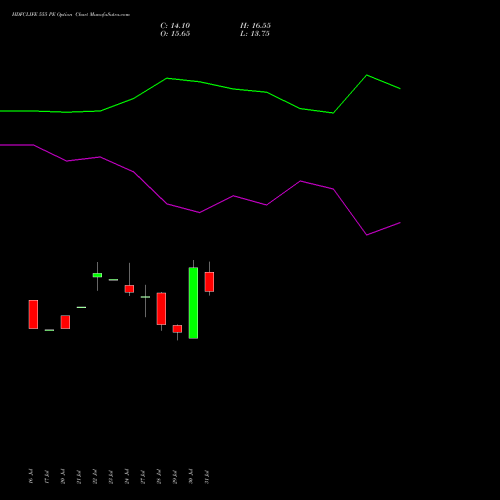Click the 27 Jul date axis label
The image size is (500, 500).
(143, 476)
